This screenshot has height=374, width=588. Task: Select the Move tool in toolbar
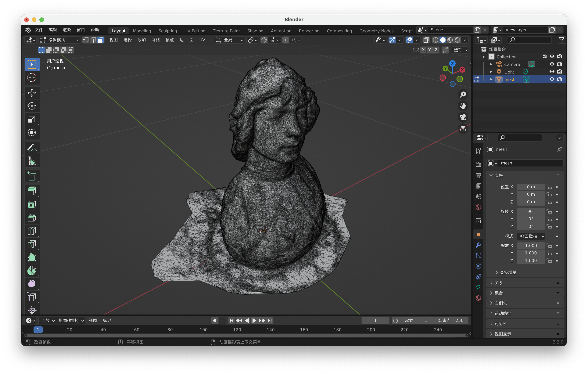point(32,93)
